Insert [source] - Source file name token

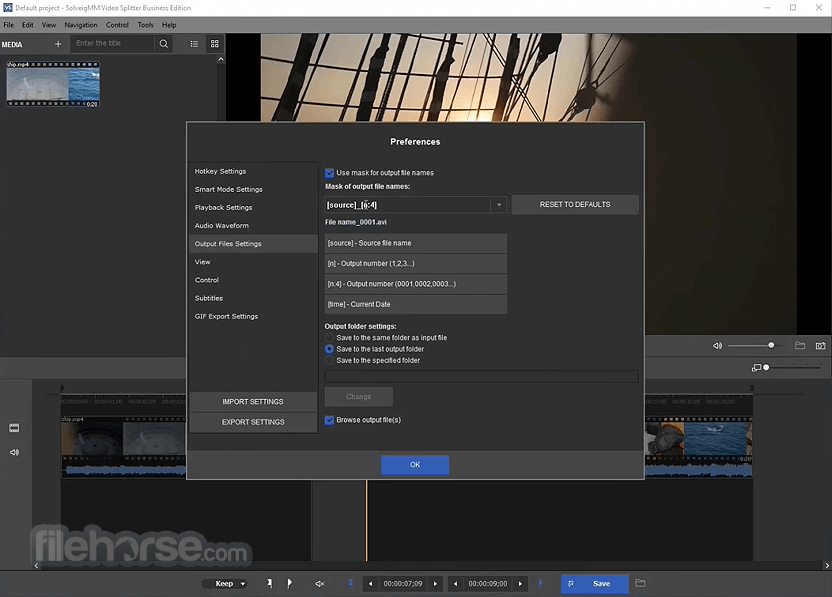coord(415,243)
